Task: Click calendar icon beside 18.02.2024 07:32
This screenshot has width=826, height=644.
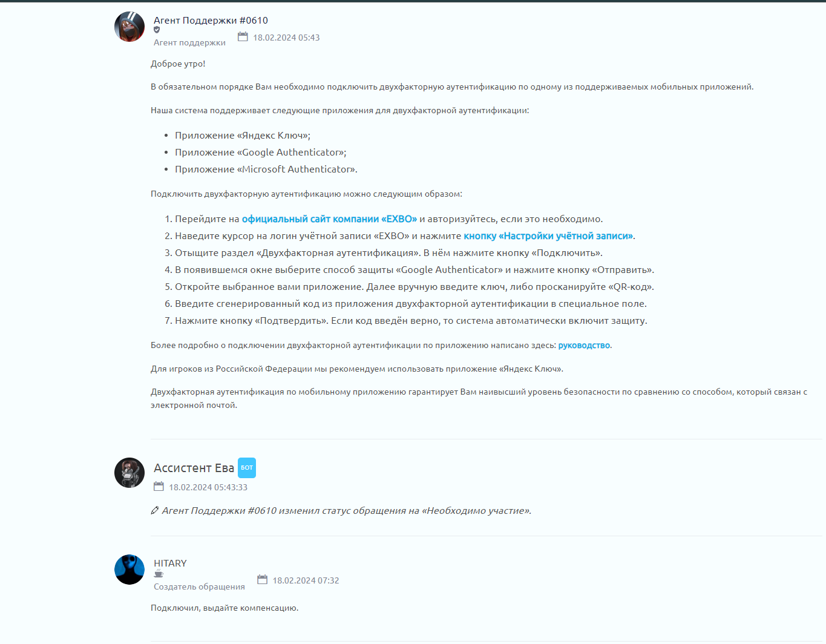Action: tap(262, 580)
